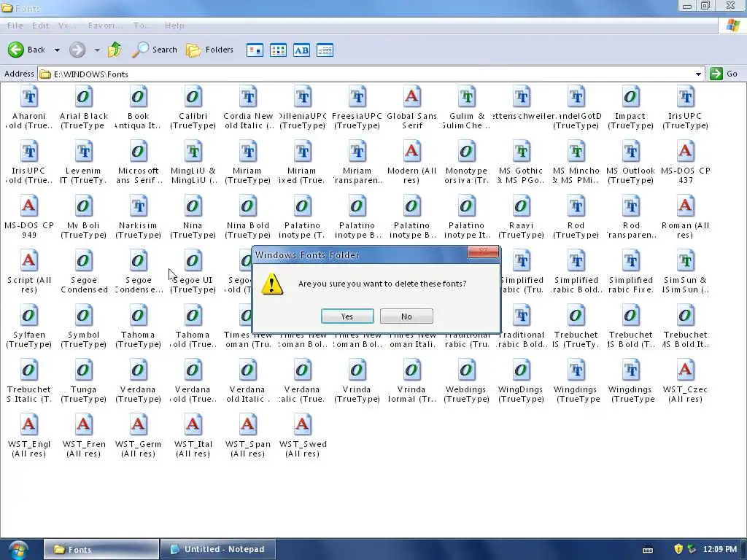The image size is (747, 560).
Task: Switch to Untitled - Notepad taskbar button
Action: pyautogui.click(x=218, y=549)
